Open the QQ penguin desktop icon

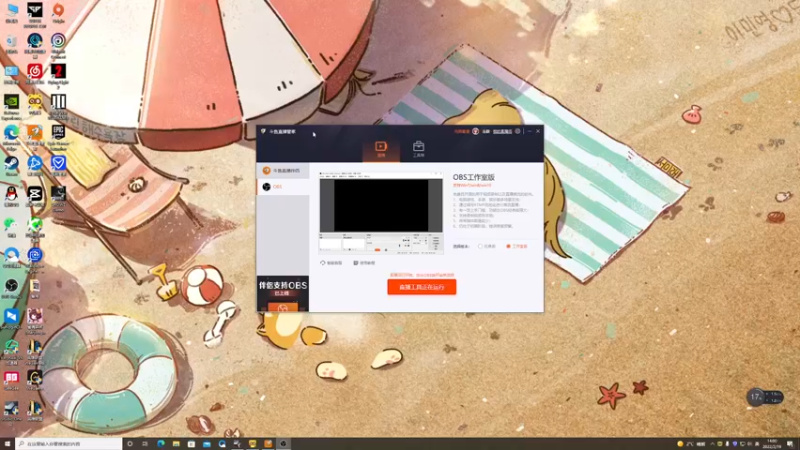click(x=11, y=196)
